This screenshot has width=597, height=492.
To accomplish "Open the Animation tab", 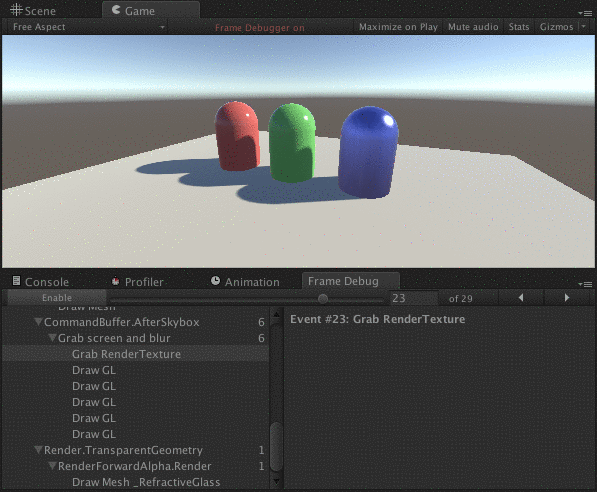I will [246, 282].
